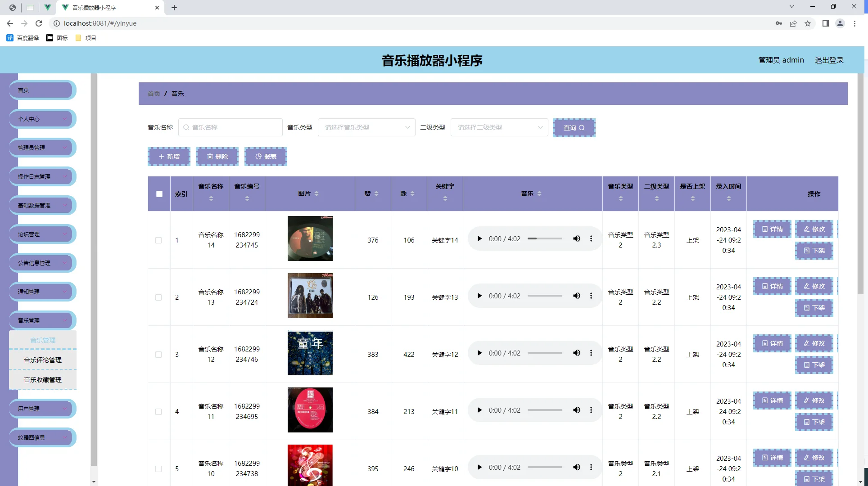This screenshot has height=486, width=868.
Task: Sort table by the 赞 column
Action: 377,193
